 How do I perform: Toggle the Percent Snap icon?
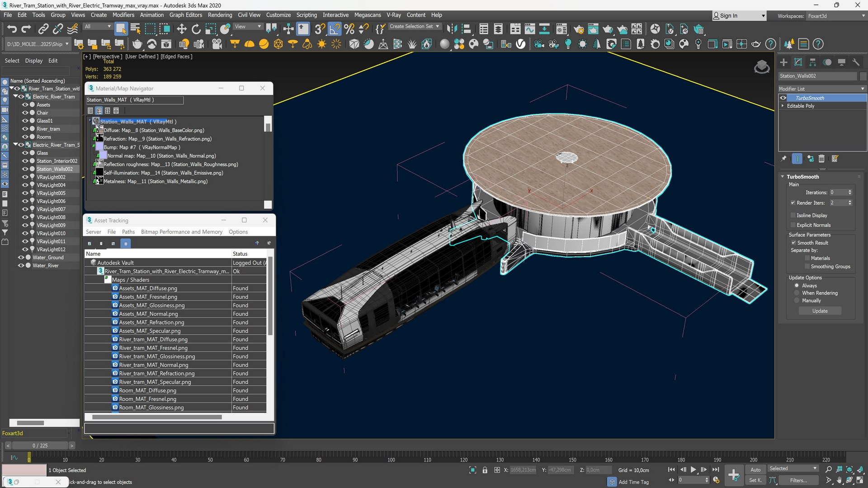point(349,29)
